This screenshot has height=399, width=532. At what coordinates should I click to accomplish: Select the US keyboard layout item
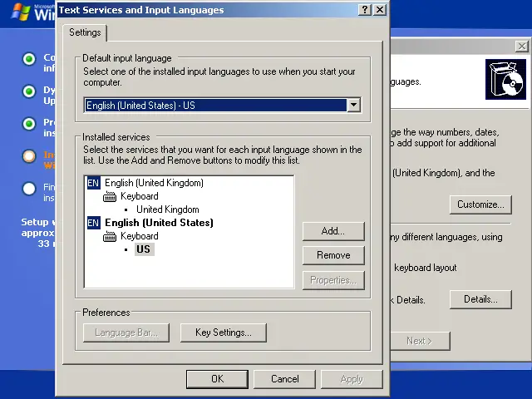coord(143,249)
